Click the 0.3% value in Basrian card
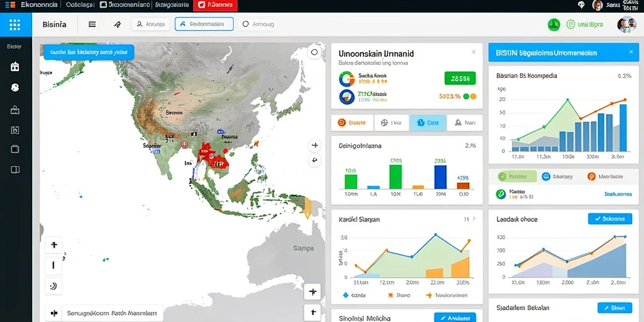644x322 pixels. click(x=625, y=76)
